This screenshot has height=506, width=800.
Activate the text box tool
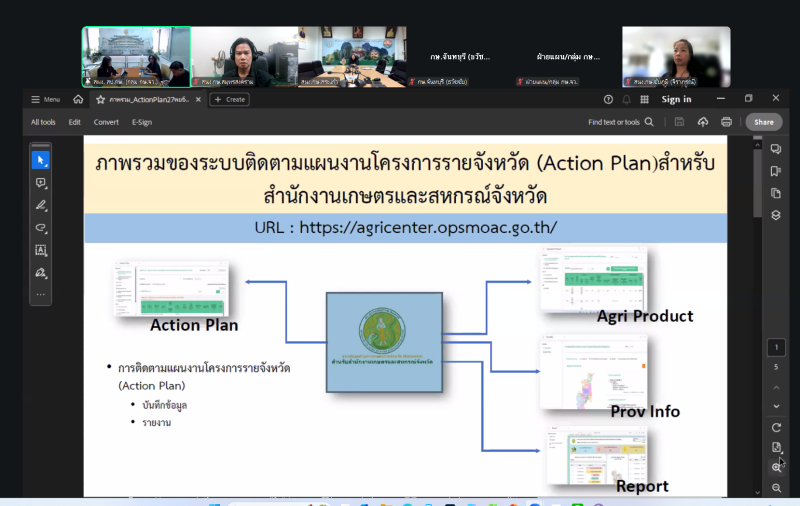tap(41, 250)
